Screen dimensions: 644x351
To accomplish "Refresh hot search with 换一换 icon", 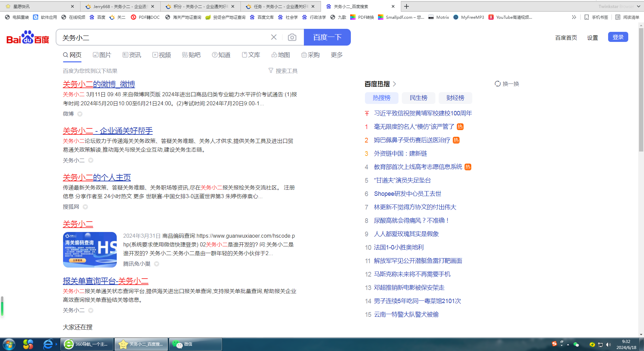I will pos(507,84).
